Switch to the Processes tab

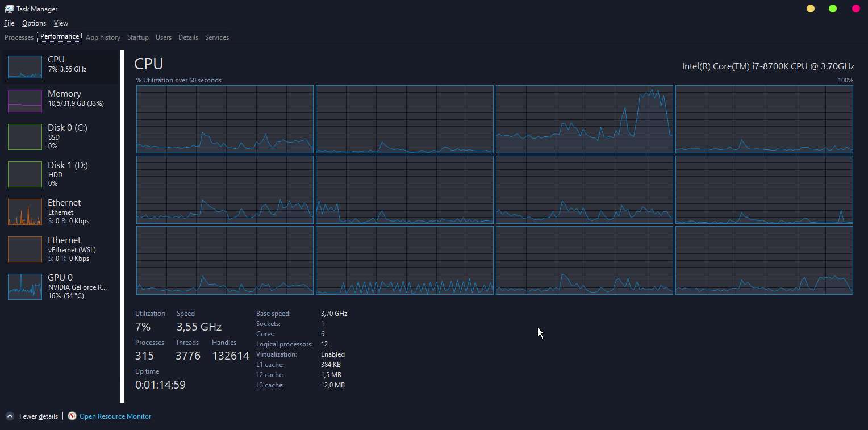pos(19,37)
